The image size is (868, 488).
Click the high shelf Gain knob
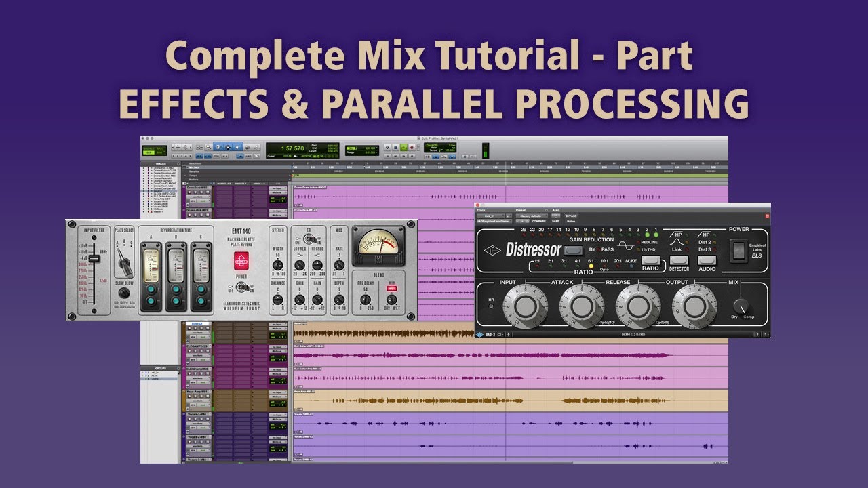[317, 300]
